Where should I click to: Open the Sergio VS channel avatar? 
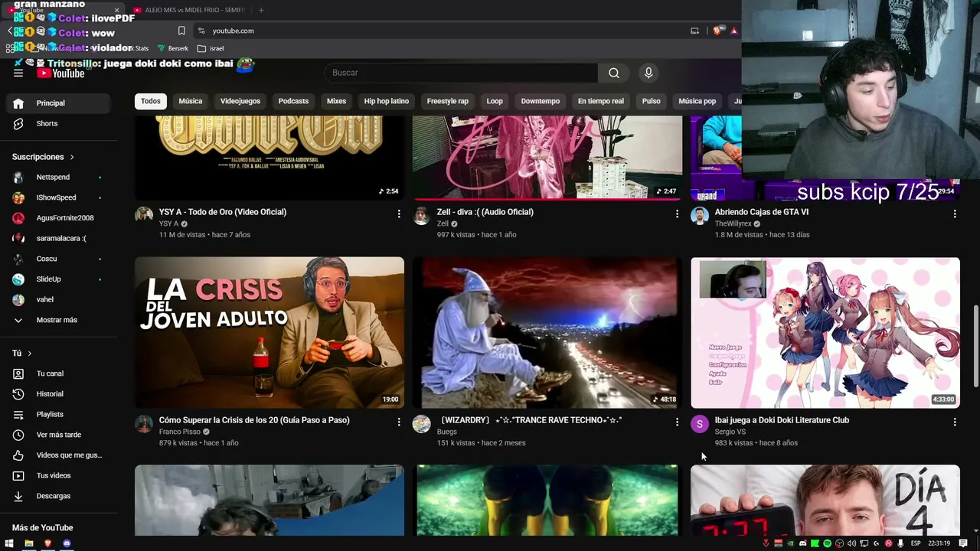pos(700,423)
